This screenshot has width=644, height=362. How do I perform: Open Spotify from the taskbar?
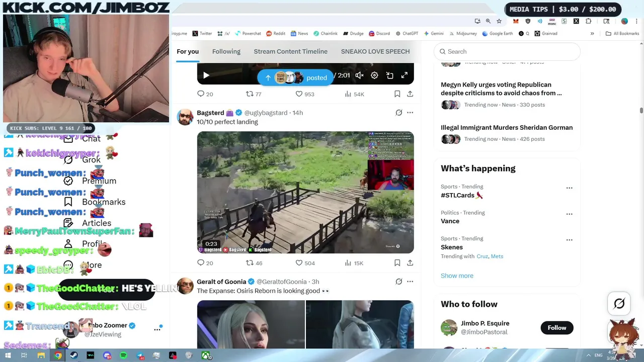coord(123,356)
